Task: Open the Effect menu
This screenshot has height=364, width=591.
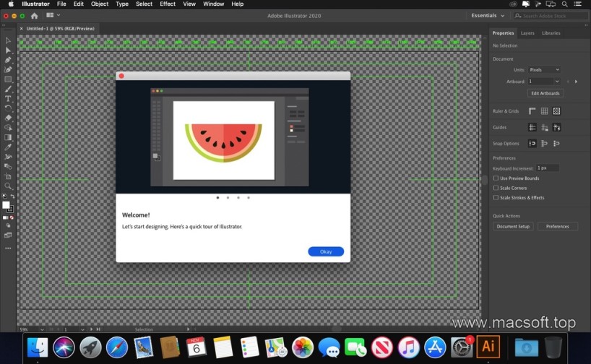Action: pos(168,4)
